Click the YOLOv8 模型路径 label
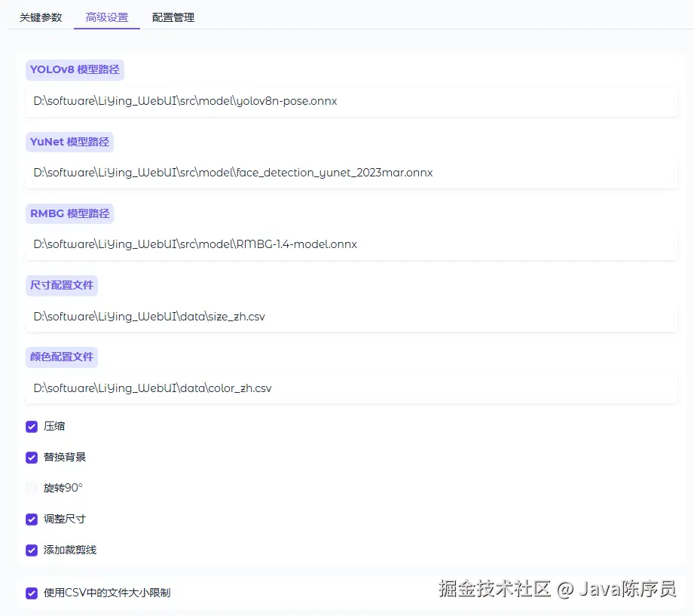 pyautogui.click(x=75, y=70)
